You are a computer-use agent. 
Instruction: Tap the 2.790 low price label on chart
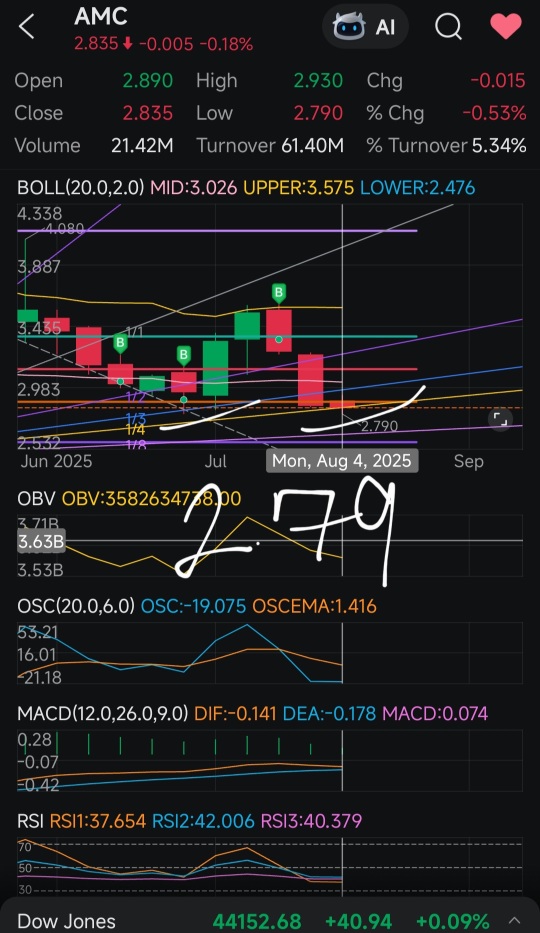coord(379,427)
